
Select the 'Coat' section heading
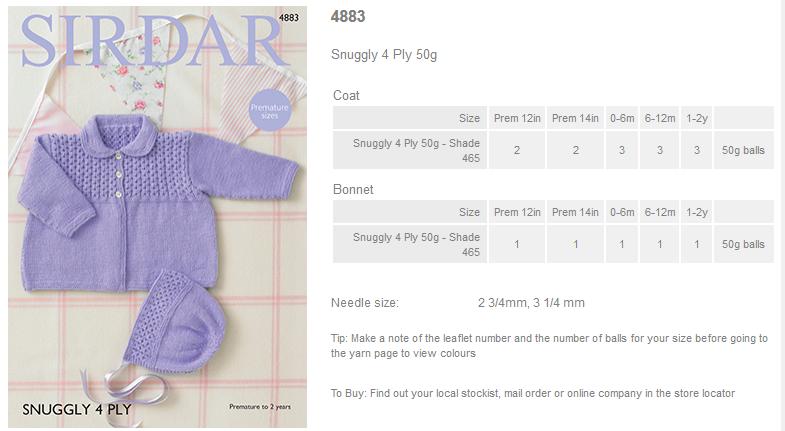tap(346, 96)
